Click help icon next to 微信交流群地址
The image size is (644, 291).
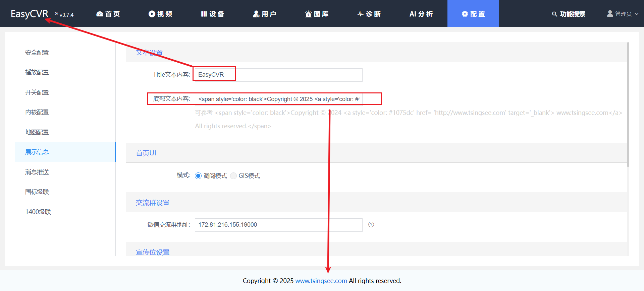point(371,225)
